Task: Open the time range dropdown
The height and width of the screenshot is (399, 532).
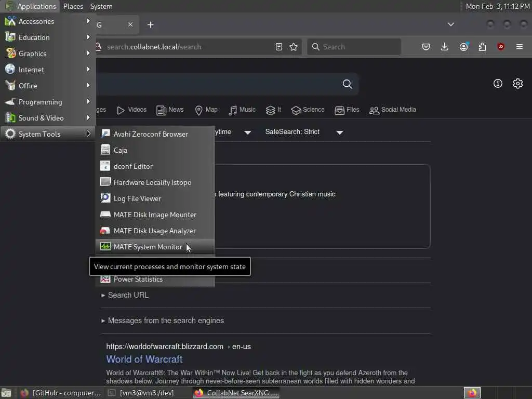Action: click(x=233, y=132)
